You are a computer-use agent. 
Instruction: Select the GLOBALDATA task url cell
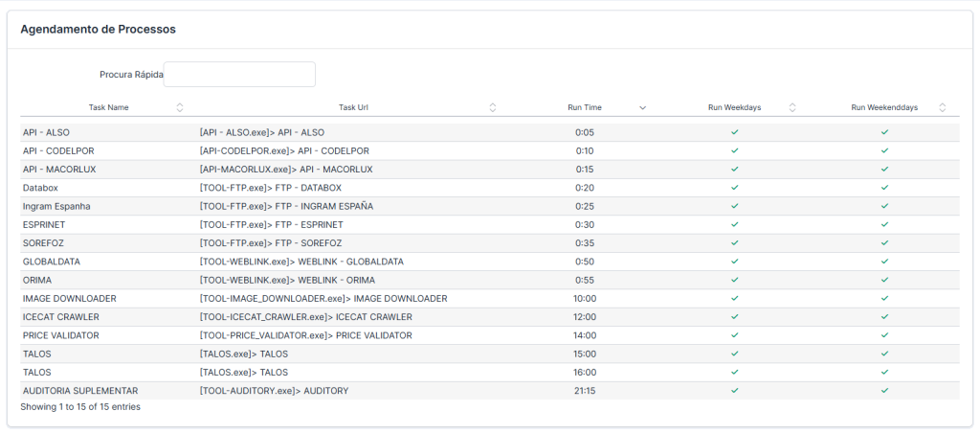pos(301,262)
